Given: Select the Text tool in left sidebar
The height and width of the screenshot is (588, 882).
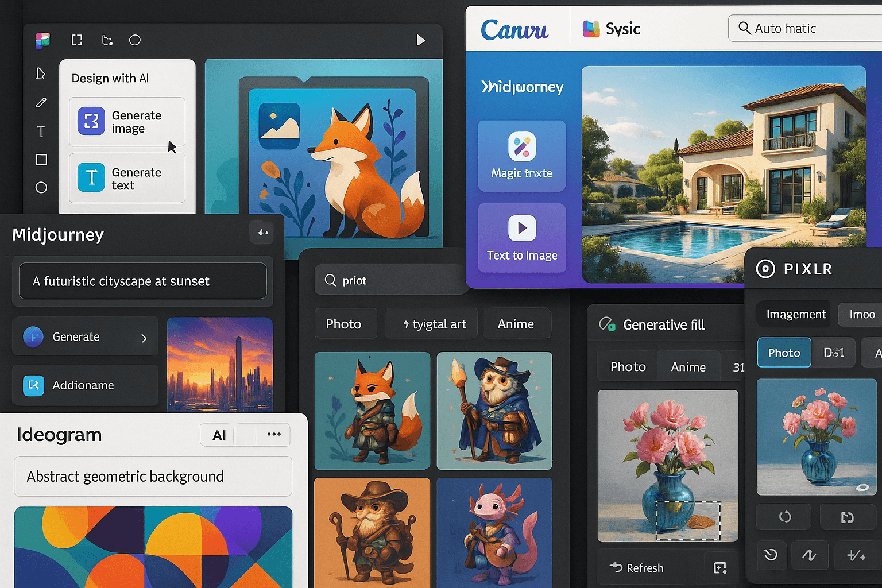Looking at the screenshot, I should (41, 131).
